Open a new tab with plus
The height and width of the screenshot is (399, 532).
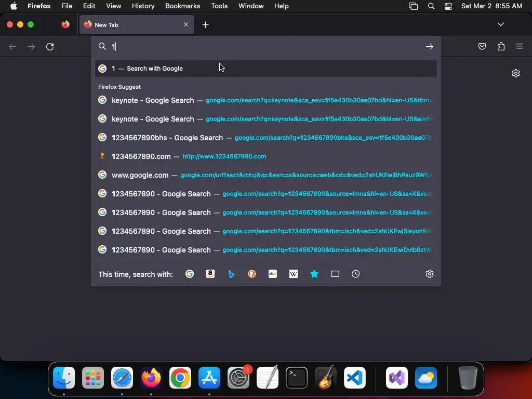click(x=205, y=25)
